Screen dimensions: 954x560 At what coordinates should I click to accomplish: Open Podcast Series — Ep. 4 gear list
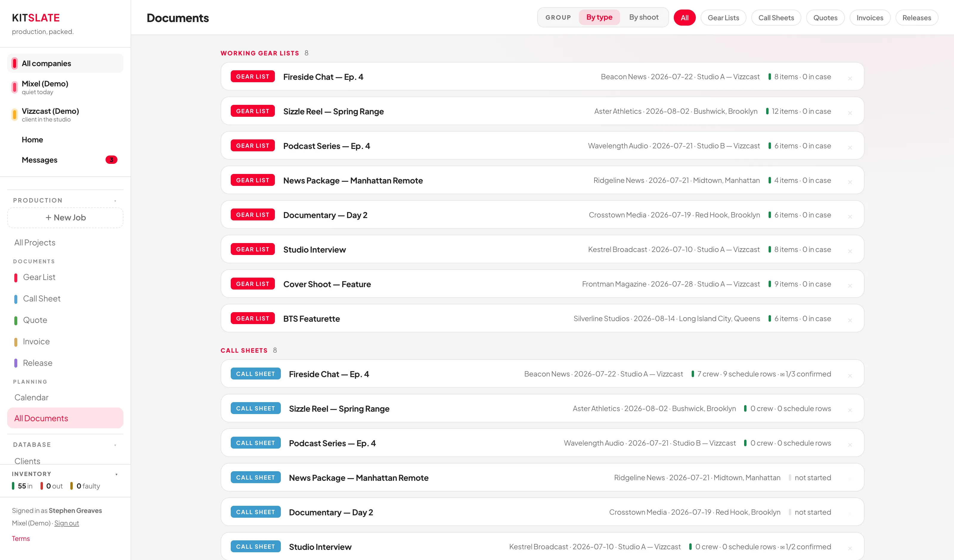[542, 146]
